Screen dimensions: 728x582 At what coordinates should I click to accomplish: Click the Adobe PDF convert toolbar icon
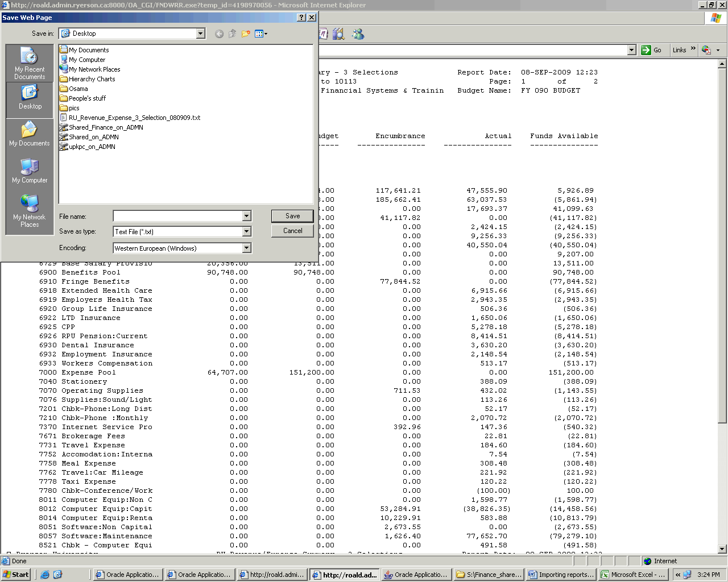pos(706,50)
